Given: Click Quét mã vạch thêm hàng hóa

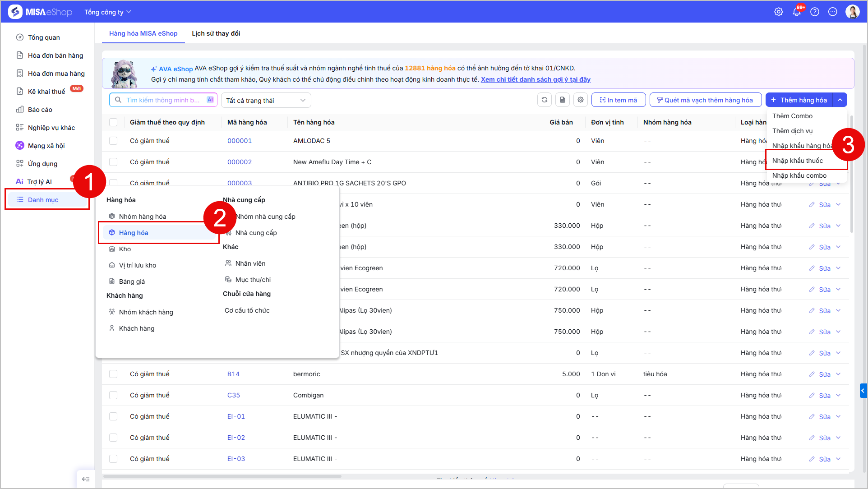Looking at the screenshot, I should 706,100.
